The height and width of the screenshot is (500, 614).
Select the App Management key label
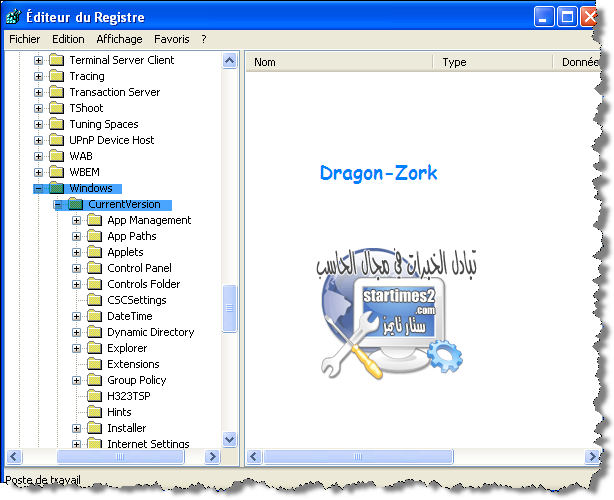[149, 220]
